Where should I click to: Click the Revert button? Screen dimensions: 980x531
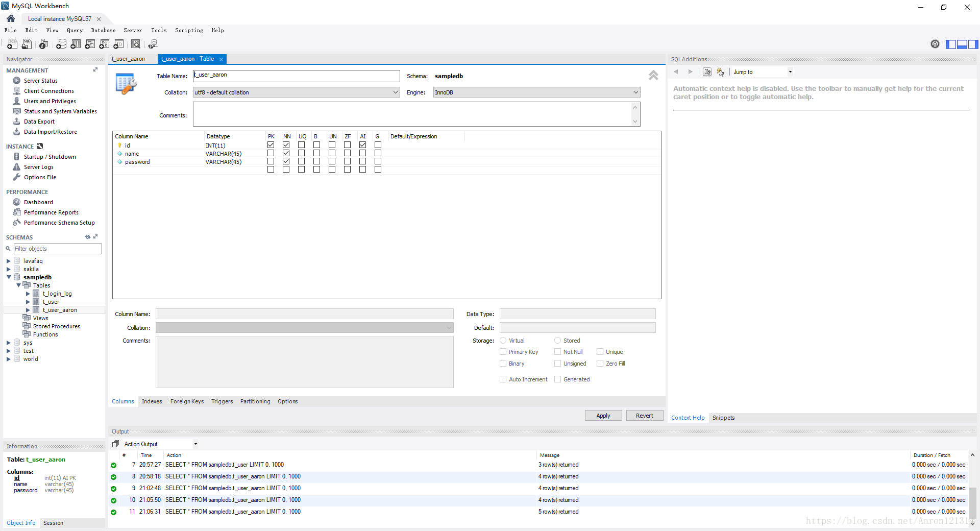click(x=645, y=416)
